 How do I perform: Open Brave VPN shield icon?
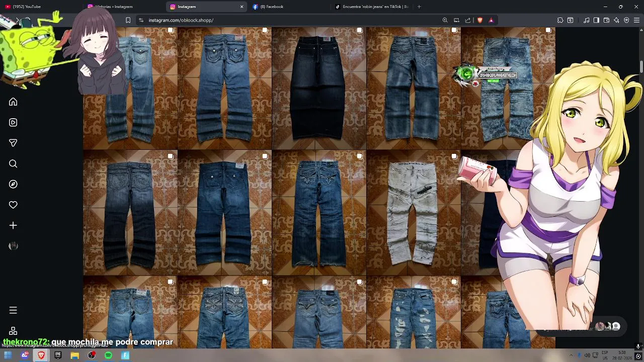coord(626,20)
